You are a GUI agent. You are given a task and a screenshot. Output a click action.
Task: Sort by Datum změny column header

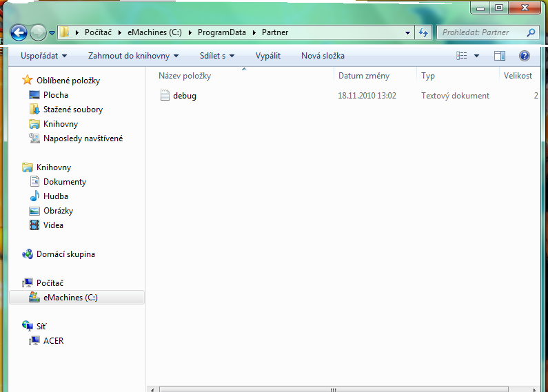[x=364, y=76]
